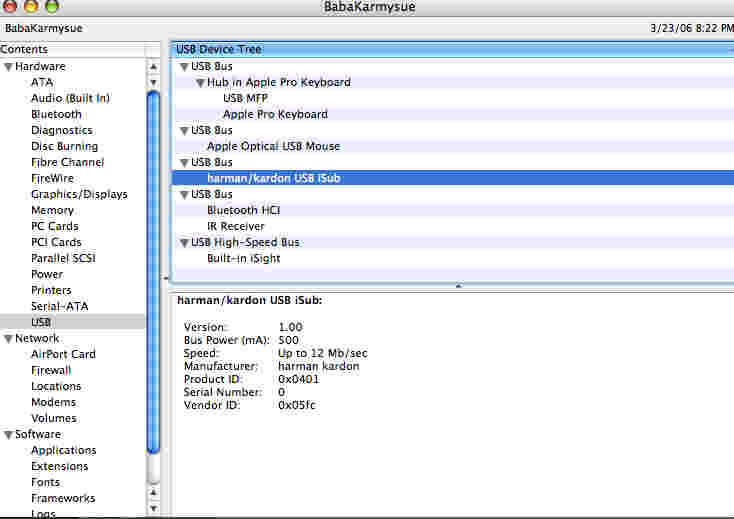This screenshot has width=734, height=519.
Task: Select Apple Optical USB Mouse row
Action: [x=453, y=146]
